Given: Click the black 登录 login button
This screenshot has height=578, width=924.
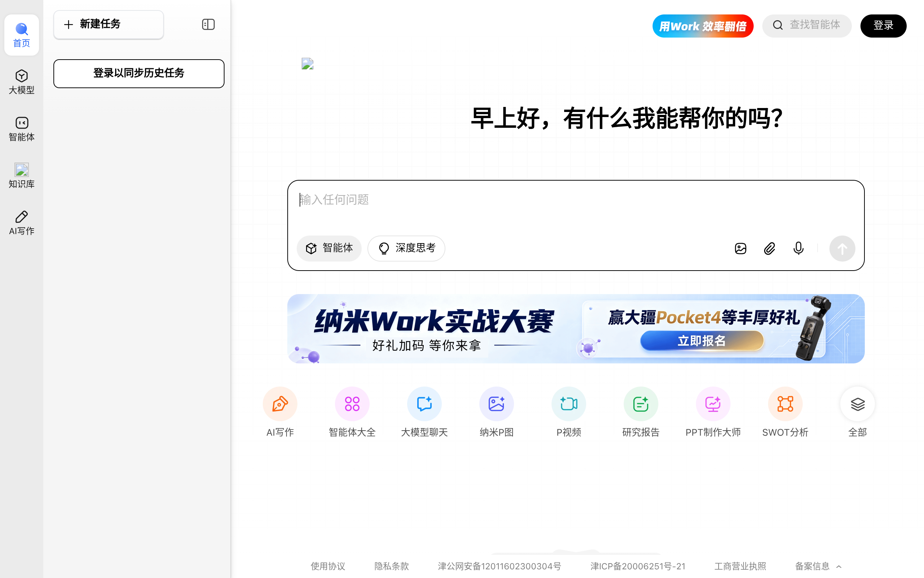Looking at the screenshot, I should [x=883, y=26].
